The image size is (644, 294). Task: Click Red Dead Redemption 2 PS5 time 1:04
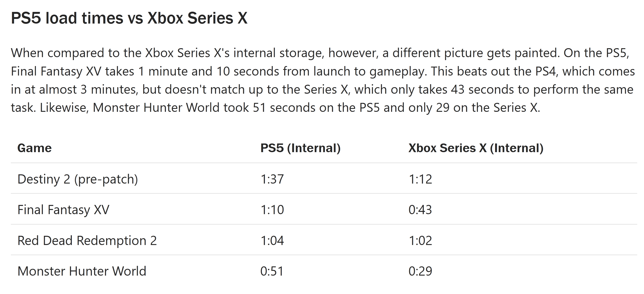point(272,240)
